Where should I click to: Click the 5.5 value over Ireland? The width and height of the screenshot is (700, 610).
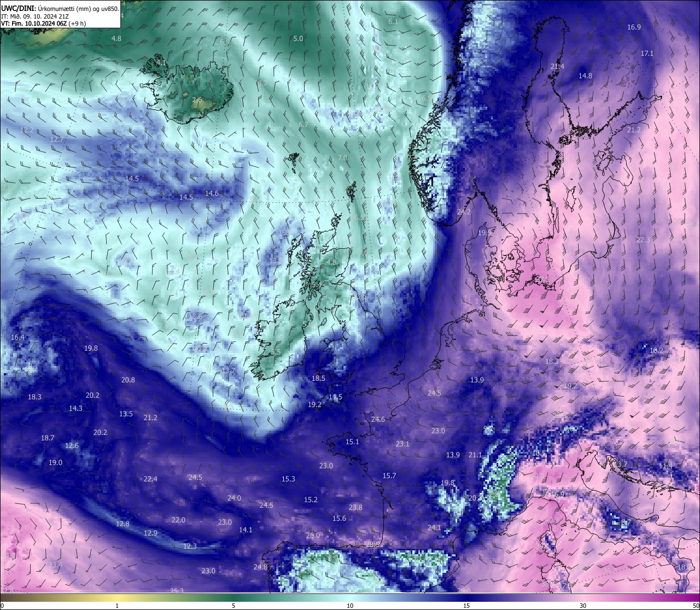tap(276, 352)
